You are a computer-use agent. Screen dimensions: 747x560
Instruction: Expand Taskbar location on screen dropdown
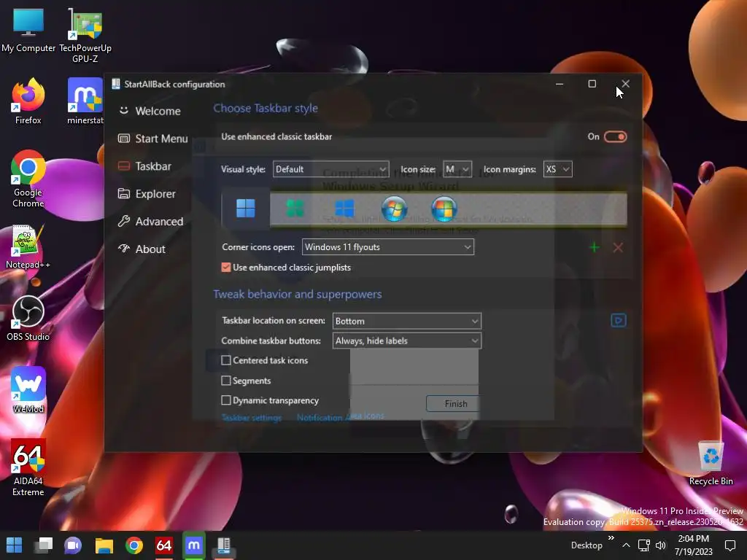pyautogui.click(x=407, y=321)
